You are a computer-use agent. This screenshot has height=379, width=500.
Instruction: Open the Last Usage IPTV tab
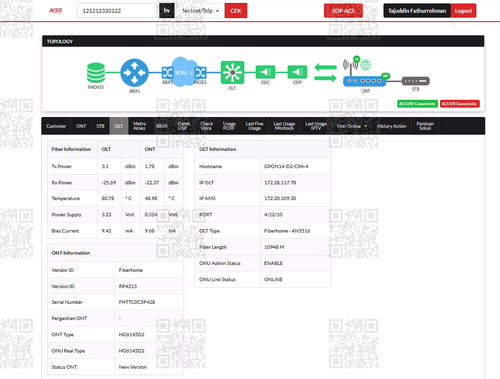click(316, 126)
